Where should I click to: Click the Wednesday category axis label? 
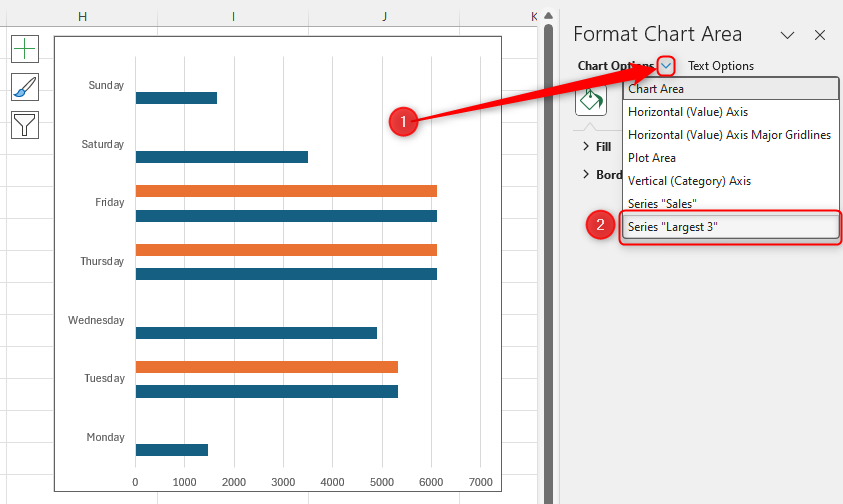click(96, 320)
